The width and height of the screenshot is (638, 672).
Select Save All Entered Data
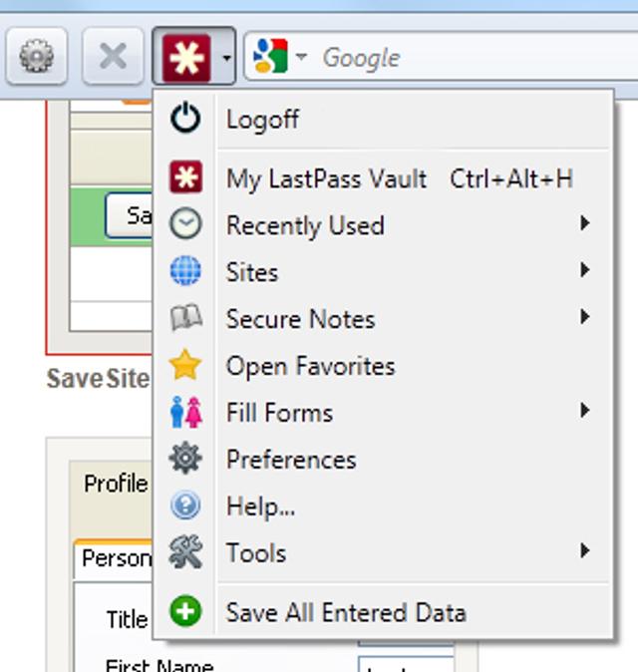click(x=346, y=612)
